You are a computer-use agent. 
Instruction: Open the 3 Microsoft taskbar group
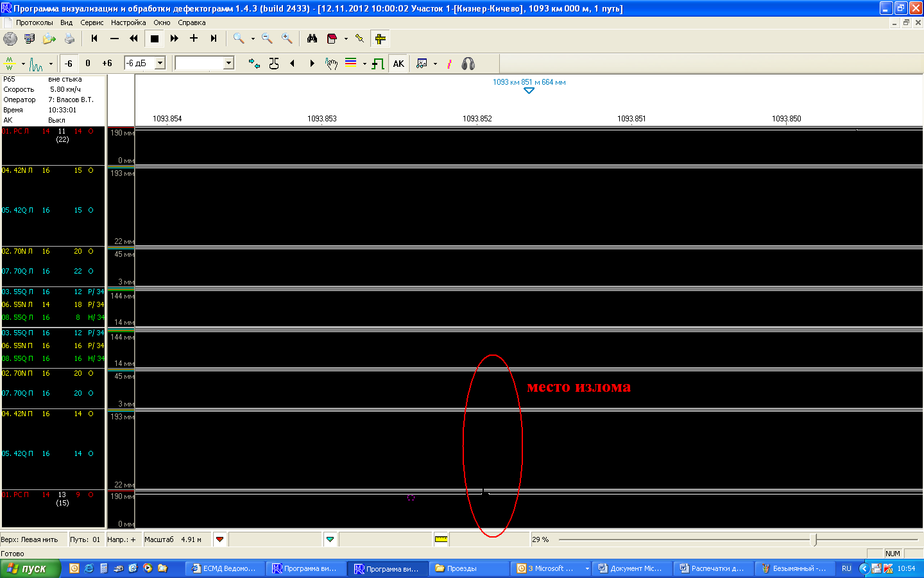click(551, 568)
